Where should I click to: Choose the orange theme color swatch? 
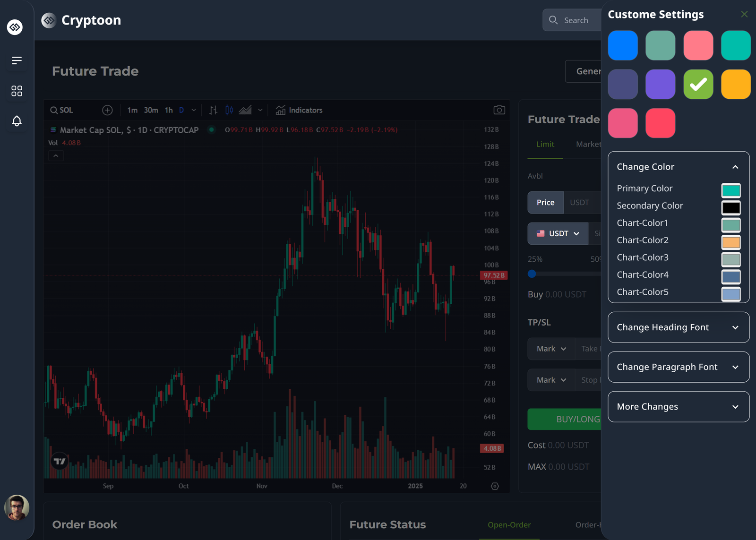[735, 85]
